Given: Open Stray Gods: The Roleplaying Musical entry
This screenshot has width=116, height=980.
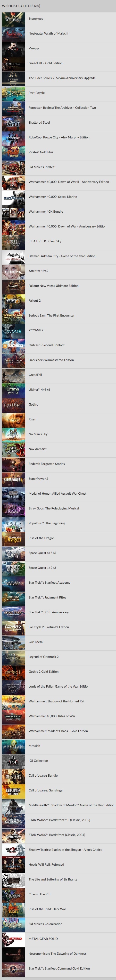Looking at the screenshot, I should [54, 508].
